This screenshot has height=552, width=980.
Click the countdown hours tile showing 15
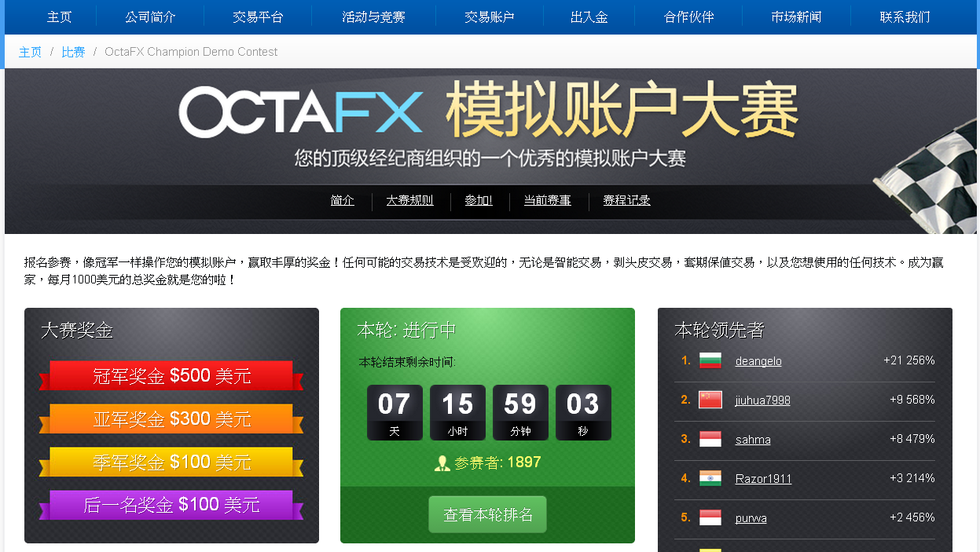click(457, 412)
